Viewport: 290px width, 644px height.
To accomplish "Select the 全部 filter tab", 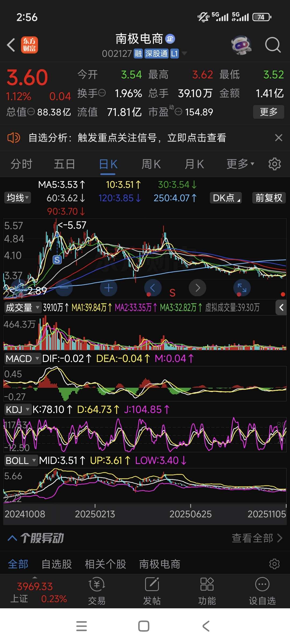I will click(18, 564).
